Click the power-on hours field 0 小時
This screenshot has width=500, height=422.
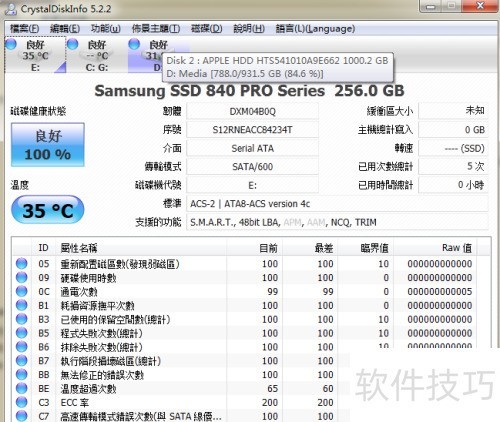(x=453, y=185)
